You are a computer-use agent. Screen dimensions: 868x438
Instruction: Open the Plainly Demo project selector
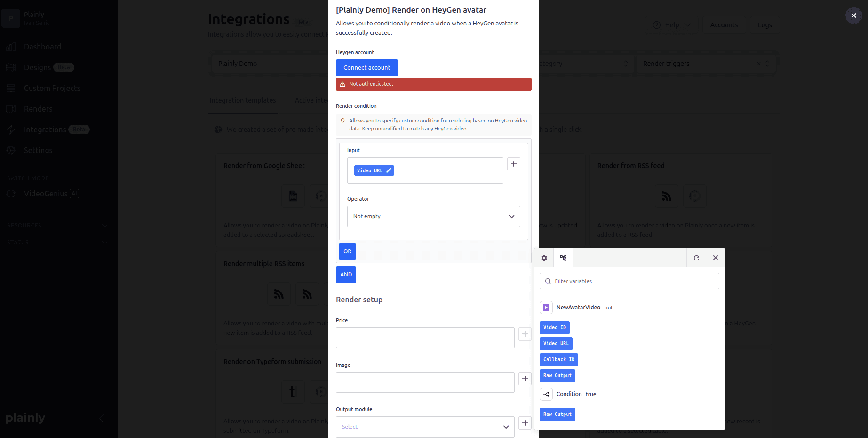pos(271,64)
